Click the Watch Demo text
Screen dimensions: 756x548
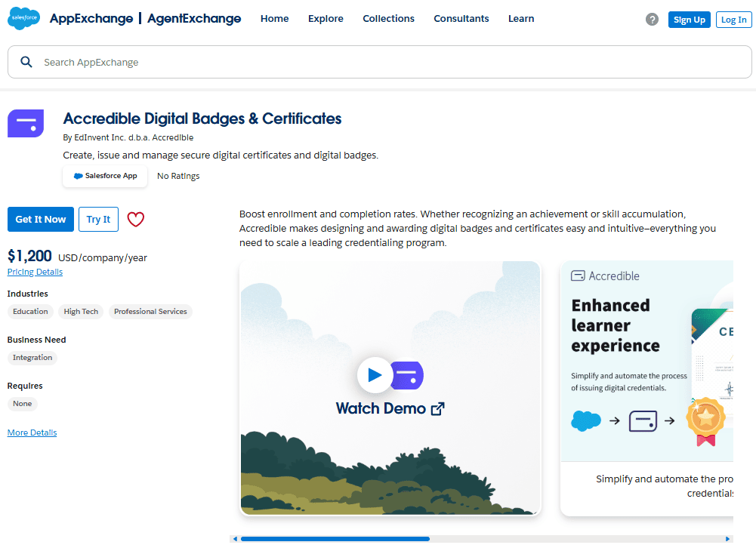click(381, 408)
